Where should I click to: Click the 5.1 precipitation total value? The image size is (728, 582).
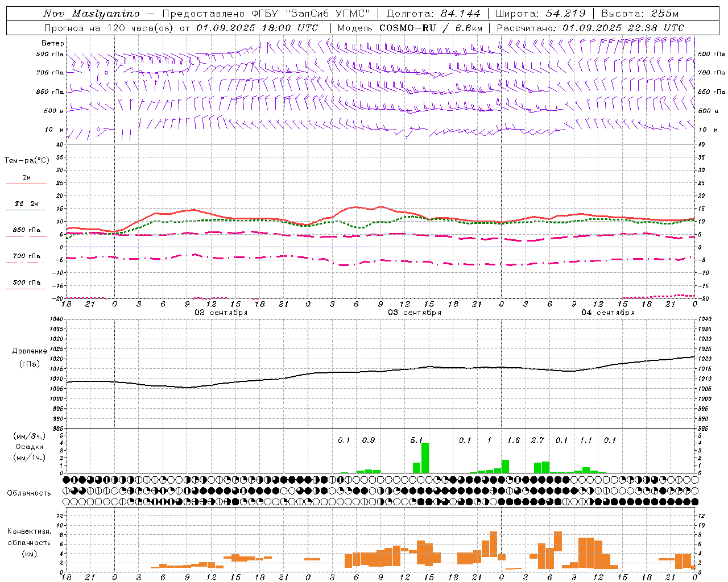(x=416, y=440)
